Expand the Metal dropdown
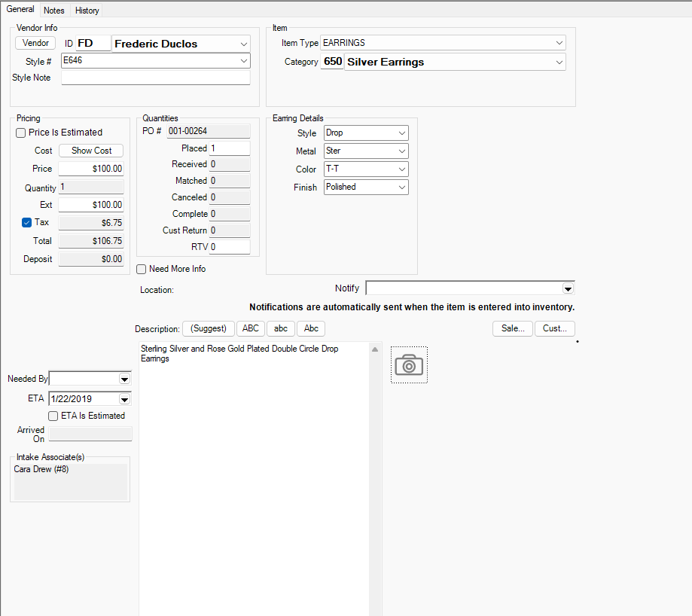The width and height of the screenshot is (692, 616). pyautogui.click(x=401, y=151)
